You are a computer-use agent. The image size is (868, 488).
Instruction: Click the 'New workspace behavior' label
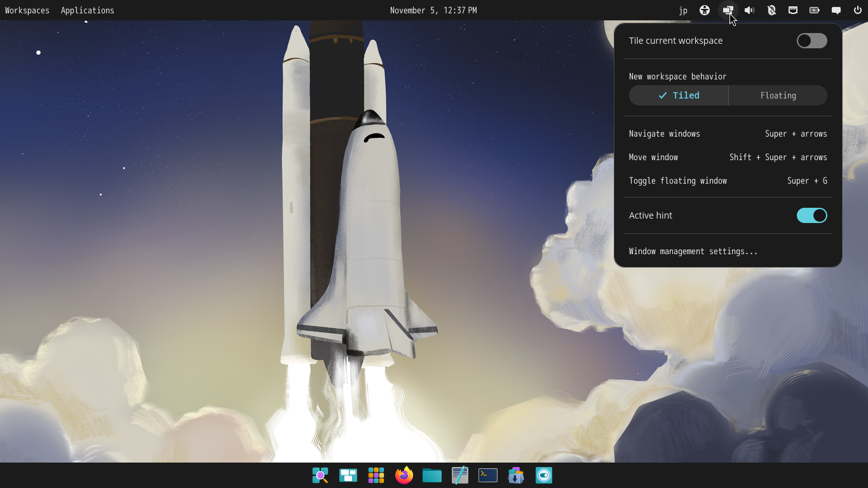pyautogui.click(x=677, y=76)
